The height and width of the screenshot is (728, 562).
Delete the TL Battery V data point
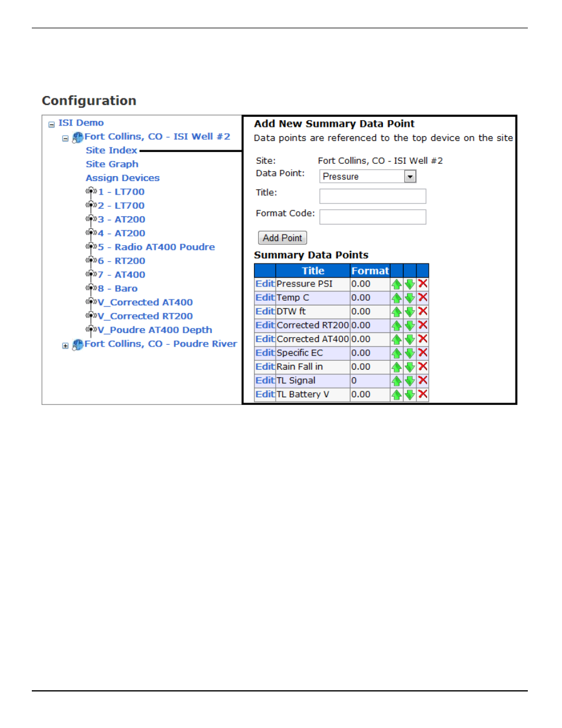tap(422, 394)
